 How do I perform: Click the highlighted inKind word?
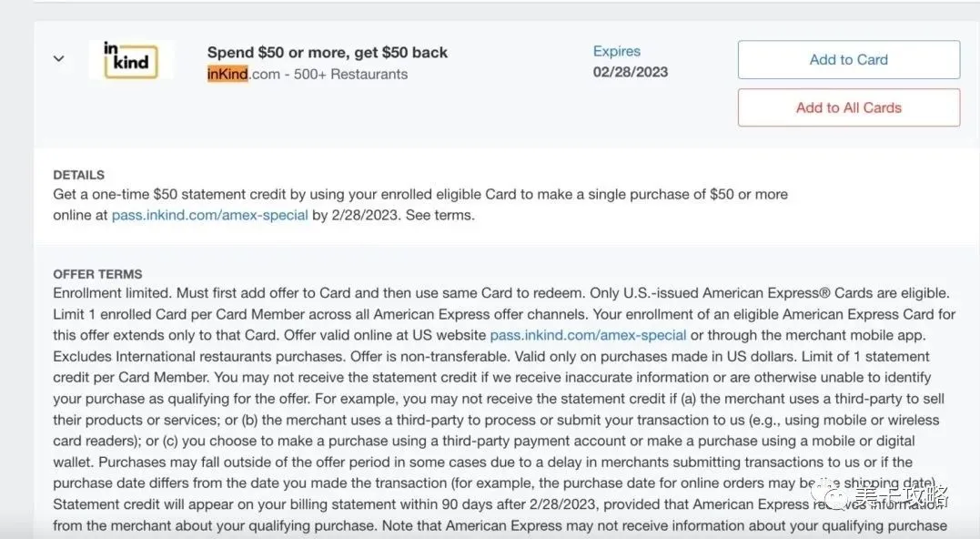227,75
